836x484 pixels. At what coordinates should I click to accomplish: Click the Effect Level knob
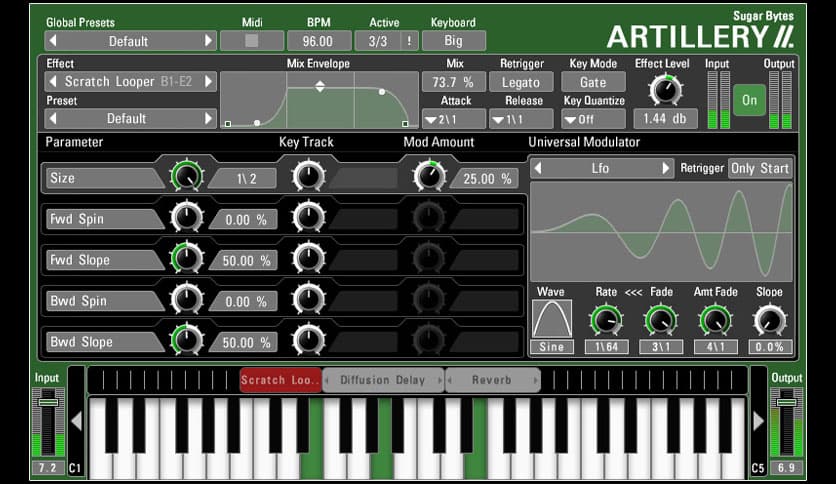pos(665,90)
